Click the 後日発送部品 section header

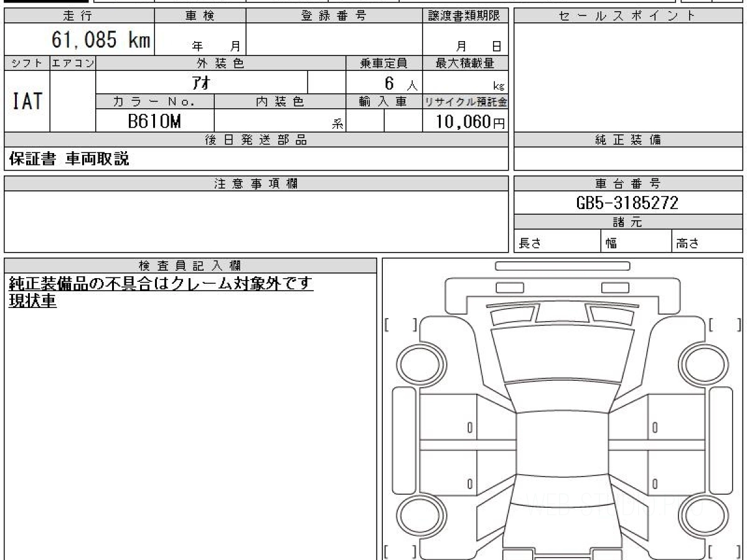(256, 140)
